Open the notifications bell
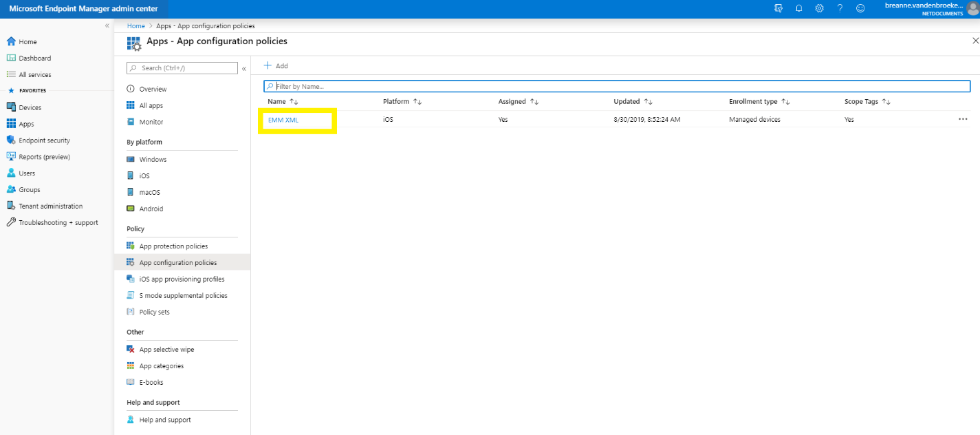The height and width of the screenshot is (435, 980). tap(798, 8)
